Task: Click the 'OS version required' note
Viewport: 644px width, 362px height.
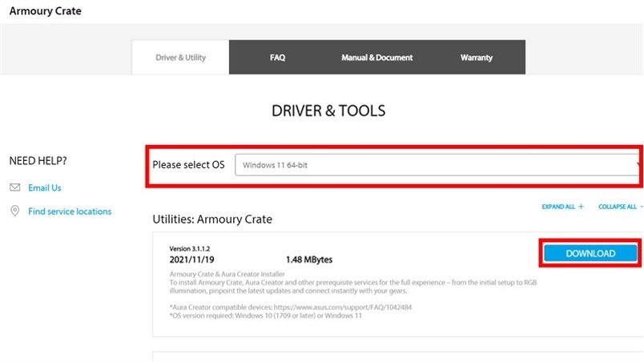Action: tap(265, 316)
